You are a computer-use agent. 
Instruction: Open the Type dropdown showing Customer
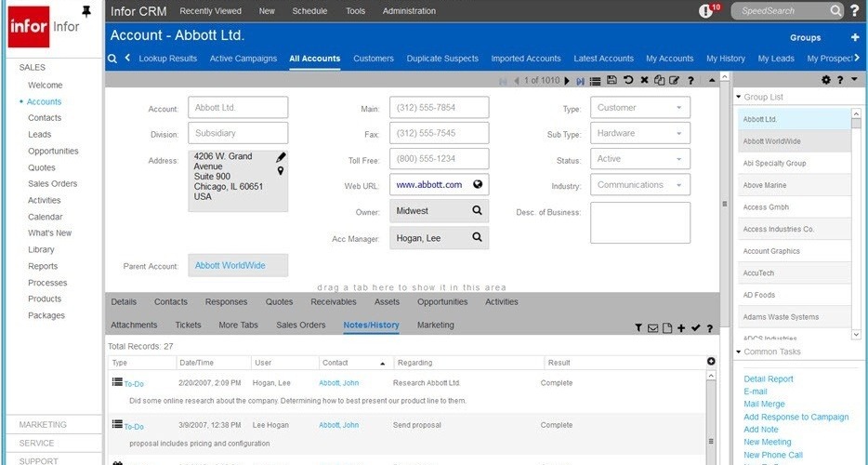coord(640,108)
